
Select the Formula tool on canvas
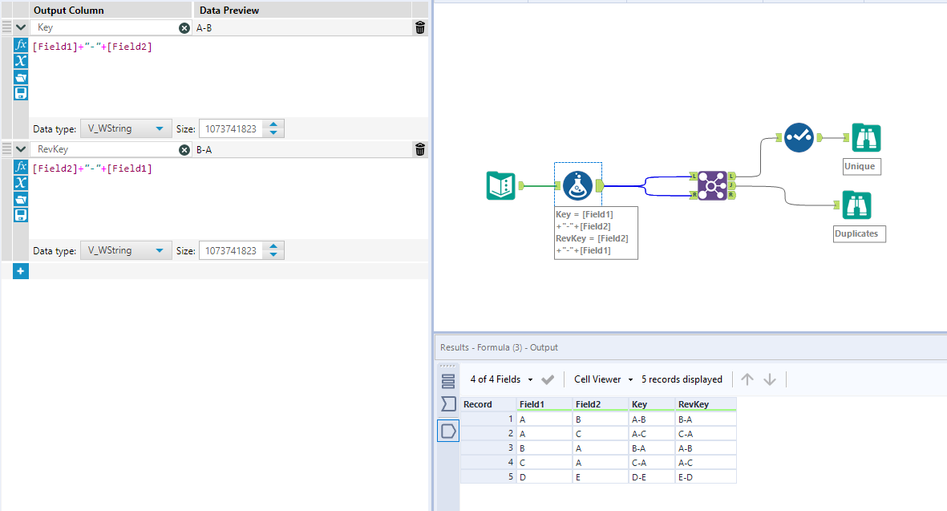pos(578,185)
